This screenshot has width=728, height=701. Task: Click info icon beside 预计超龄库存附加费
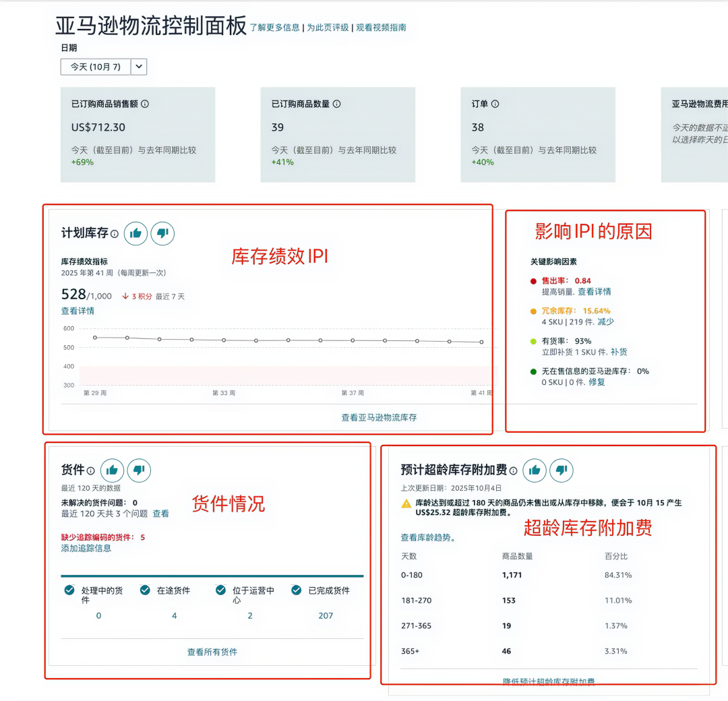514,470
